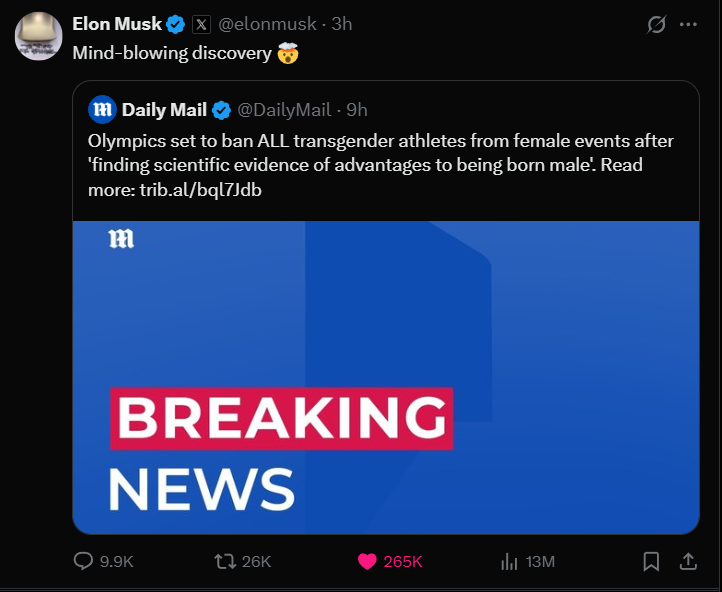This screenshot has width=722, height=592.
Task: Toggle the like heart showing 265K
Action: pos(368,562)
